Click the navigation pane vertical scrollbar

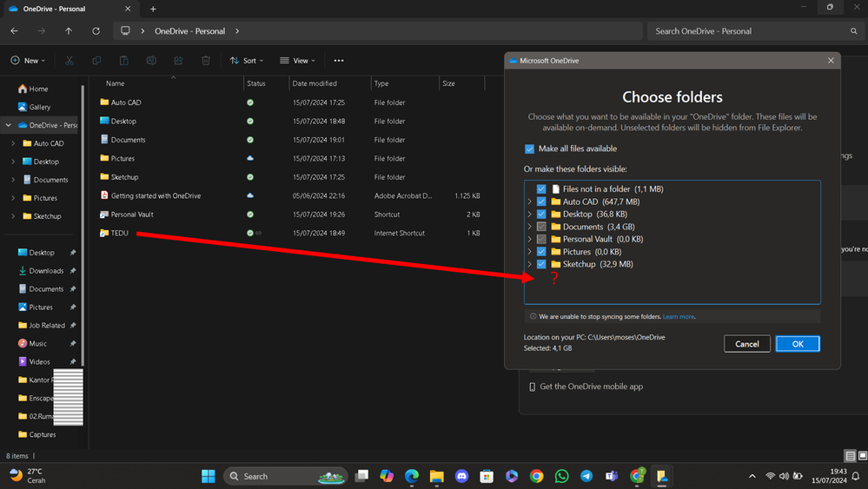pos(83,227)
